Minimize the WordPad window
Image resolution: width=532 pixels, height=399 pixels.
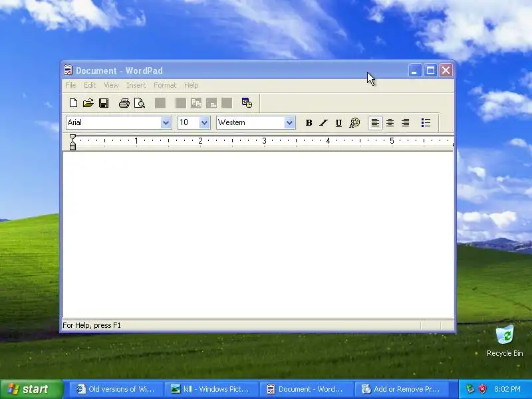click(x=414, y=70)
